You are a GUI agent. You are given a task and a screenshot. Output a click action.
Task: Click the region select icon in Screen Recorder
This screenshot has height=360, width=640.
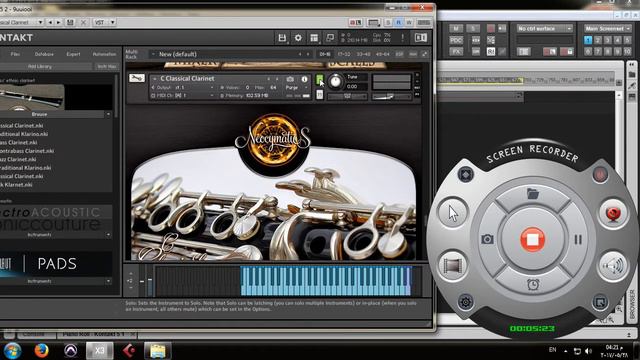click(600, 302)
